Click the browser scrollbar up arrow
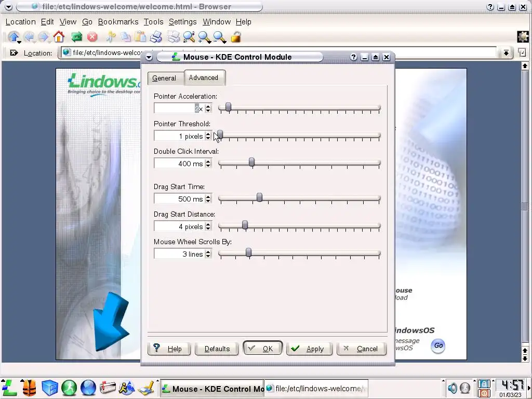 525,65
